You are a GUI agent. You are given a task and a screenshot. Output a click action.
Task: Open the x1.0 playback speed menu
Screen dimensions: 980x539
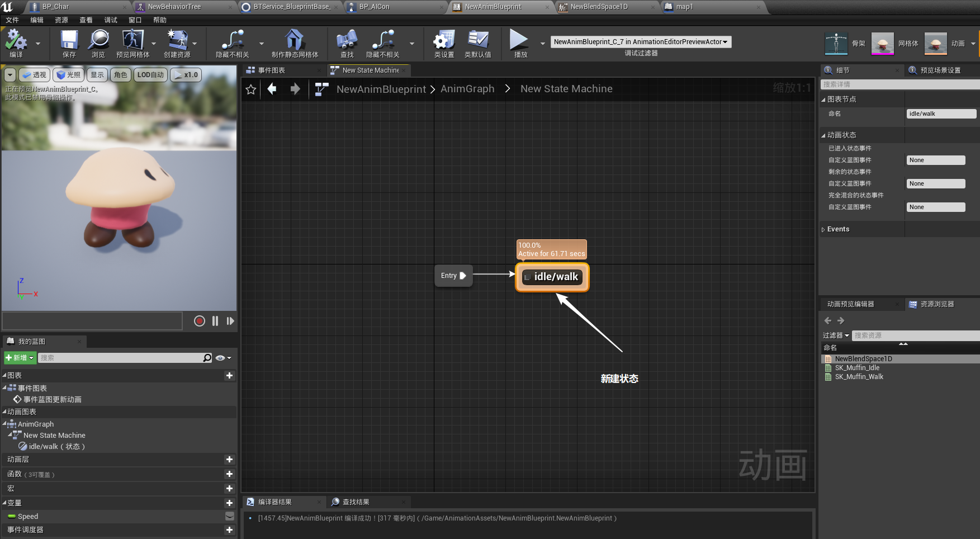[186, 75]
